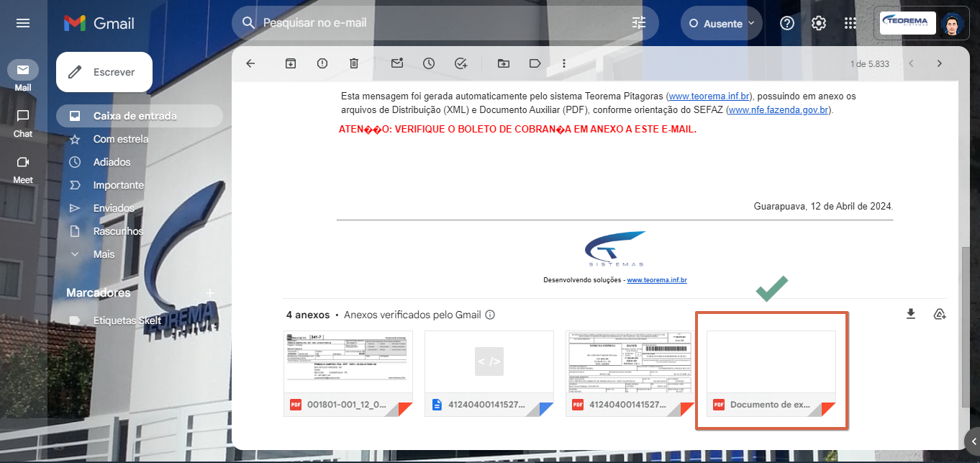Open the Help question mark icon
This screenshot has width=980, height=463.
[x=787, y=23]
